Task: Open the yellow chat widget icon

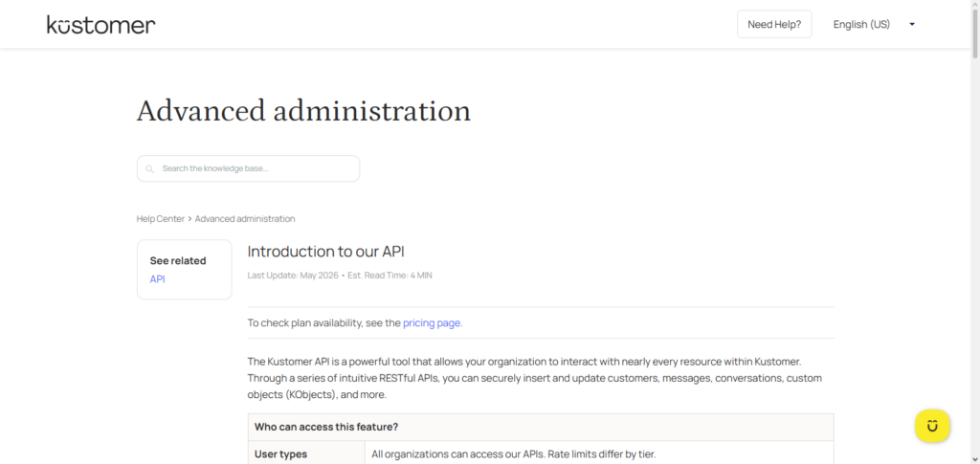Action: tap(932, 426)
